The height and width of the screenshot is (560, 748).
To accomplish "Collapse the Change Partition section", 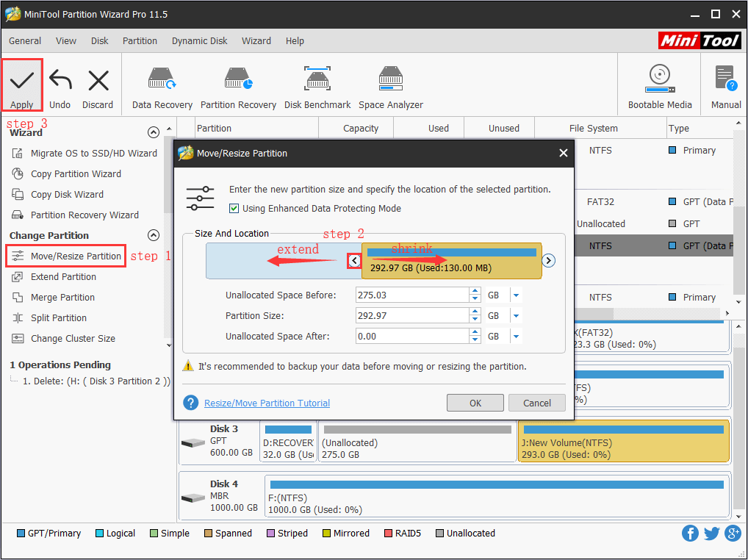I will coord(153,235).
